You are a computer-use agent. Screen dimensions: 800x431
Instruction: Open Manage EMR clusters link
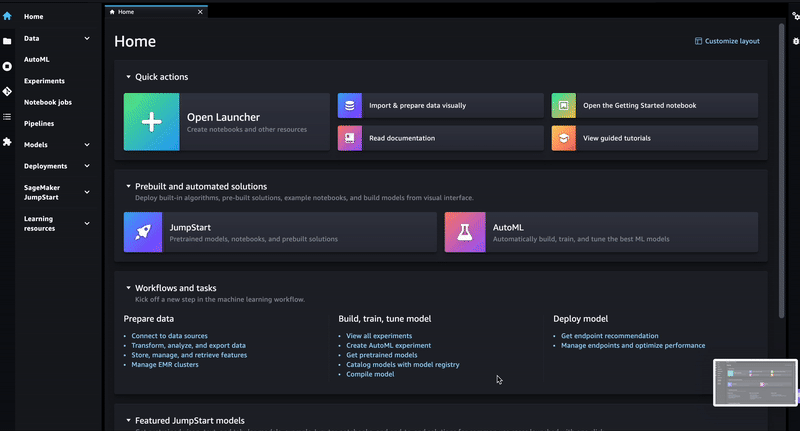pos(165,365)
